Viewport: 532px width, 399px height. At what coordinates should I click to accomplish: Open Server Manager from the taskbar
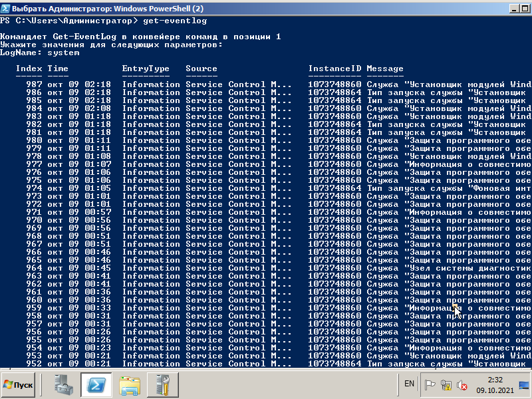[x=63, y=385]
